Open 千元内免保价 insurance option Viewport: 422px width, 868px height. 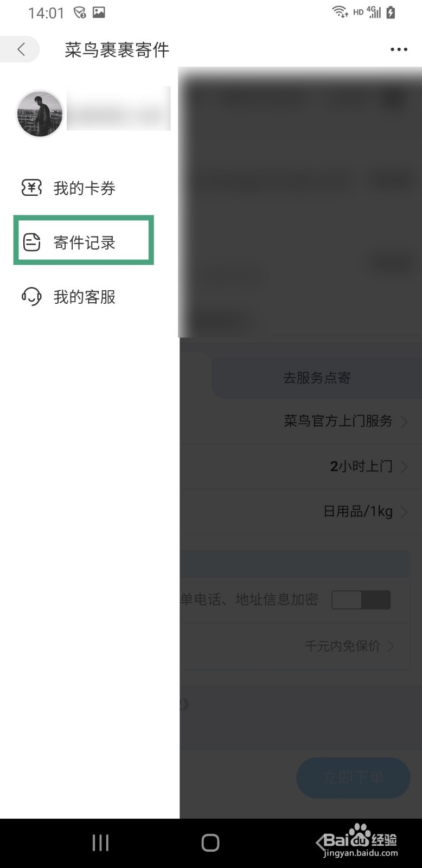[349, 646]
